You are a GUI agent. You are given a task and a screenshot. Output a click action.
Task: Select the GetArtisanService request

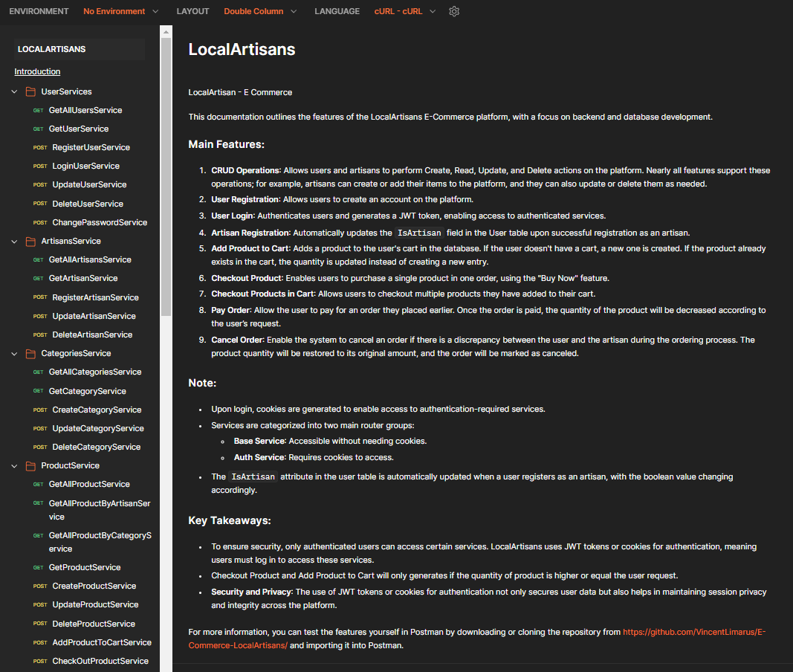pyautogui.click(x=83, y=278)
